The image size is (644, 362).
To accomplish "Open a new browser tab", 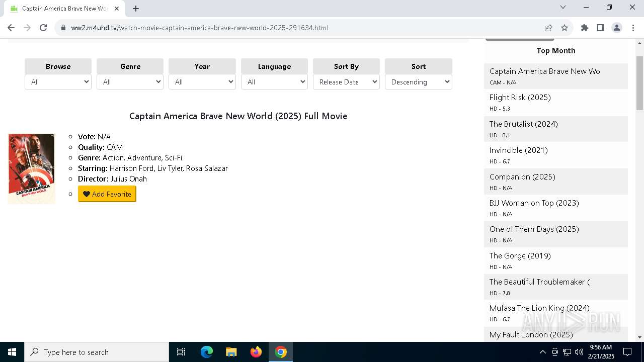I will tap(136, 8).
